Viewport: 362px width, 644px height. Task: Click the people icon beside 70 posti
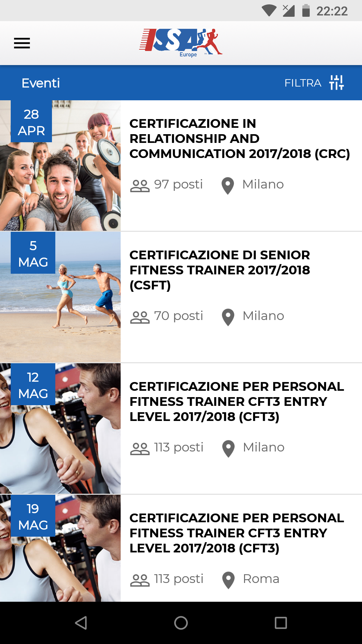tap(140, 317)
